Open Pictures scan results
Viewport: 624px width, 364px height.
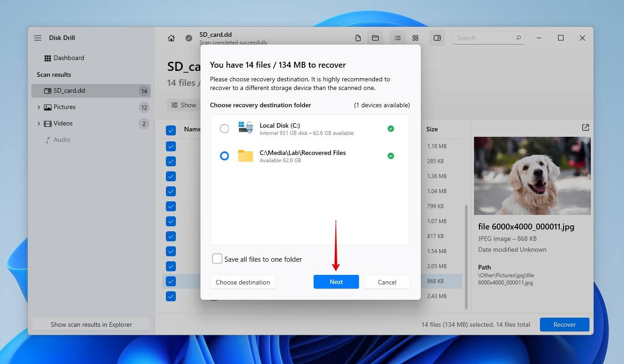click(91, 107)
